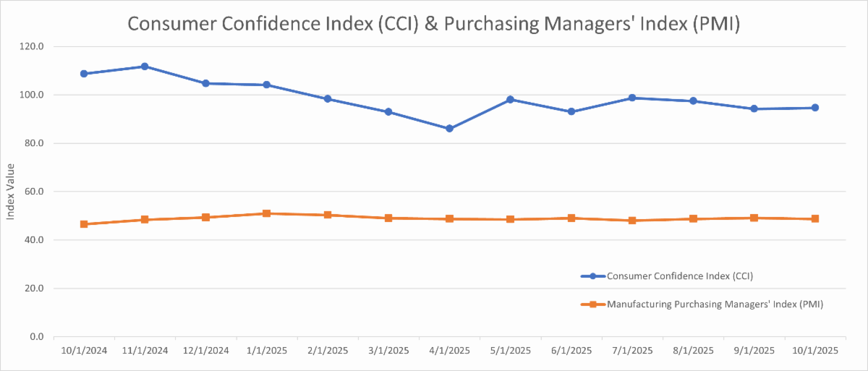Click the orange PMI legend marker
The height and width of the screenshot is (371, 868).
tap(592, 304)
